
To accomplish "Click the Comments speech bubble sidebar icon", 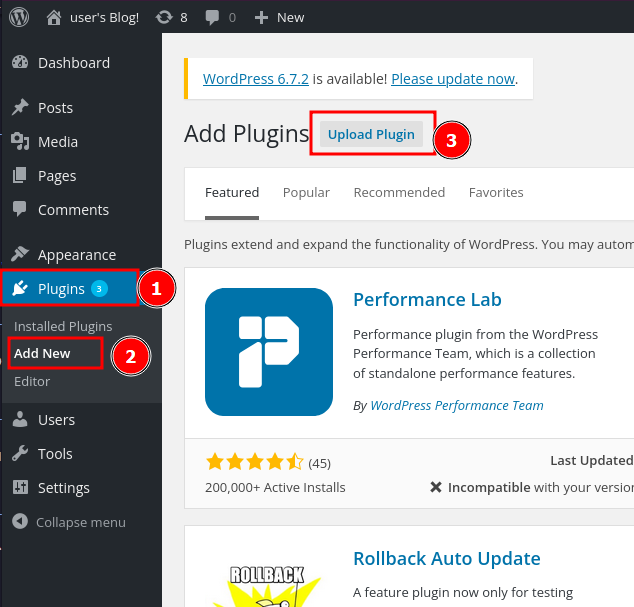I will click(19, 209).
